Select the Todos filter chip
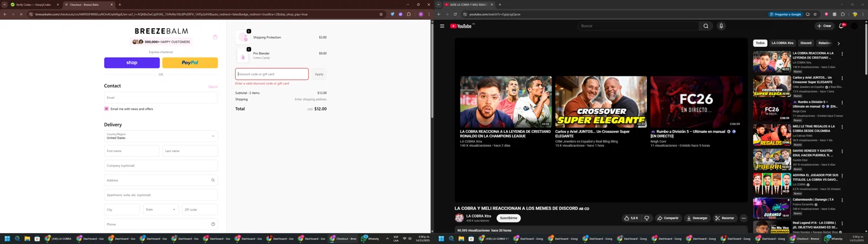This screenshot has height=244, width=868. click(760, 43)
